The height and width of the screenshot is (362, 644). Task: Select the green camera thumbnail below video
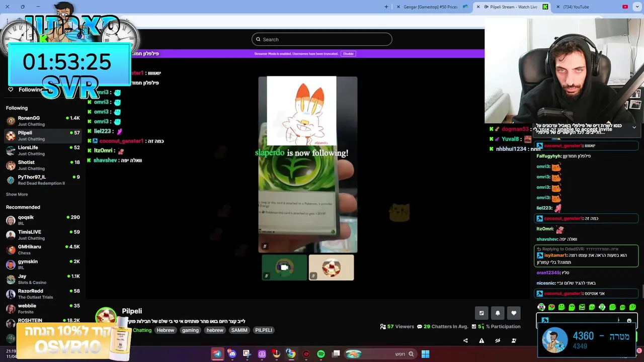(x=284, y=267)
